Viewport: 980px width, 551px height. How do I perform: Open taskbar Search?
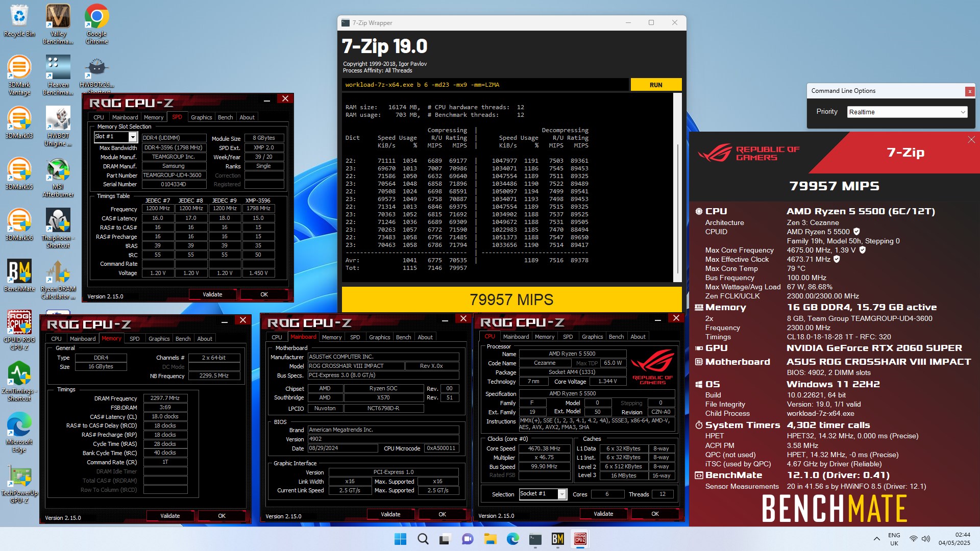(x=423, y=539)
